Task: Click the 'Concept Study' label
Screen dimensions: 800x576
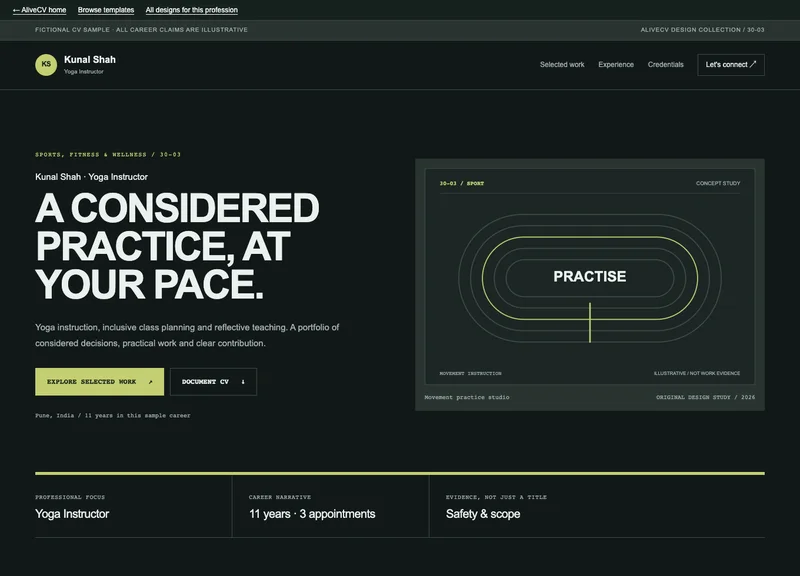Action: click(x=718, y=183)
